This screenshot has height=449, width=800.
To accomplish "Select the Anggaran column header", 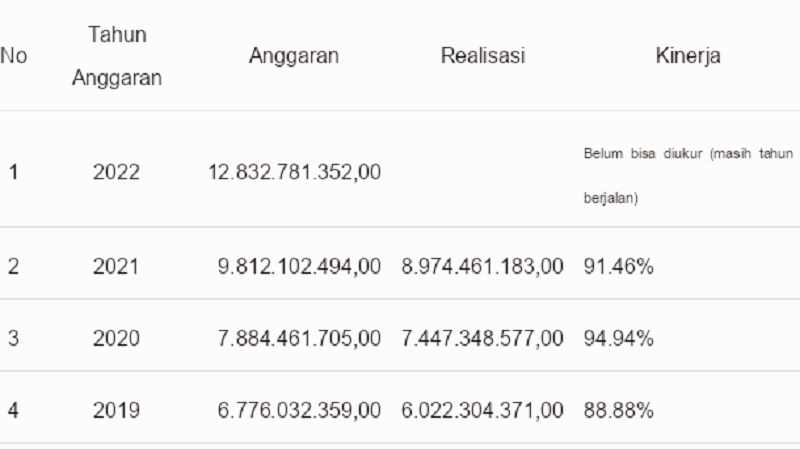I will click(293, 56).
